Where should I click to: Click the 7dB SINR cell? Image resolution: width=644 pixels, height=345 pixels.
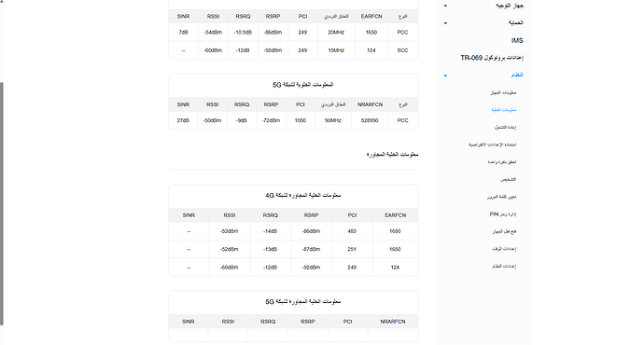coord(183,33)
